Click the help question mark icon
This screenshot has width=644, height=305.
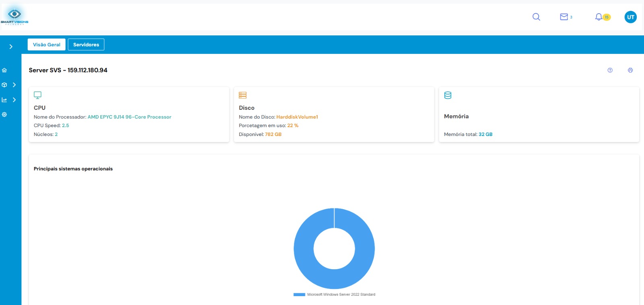coord(610,70)
